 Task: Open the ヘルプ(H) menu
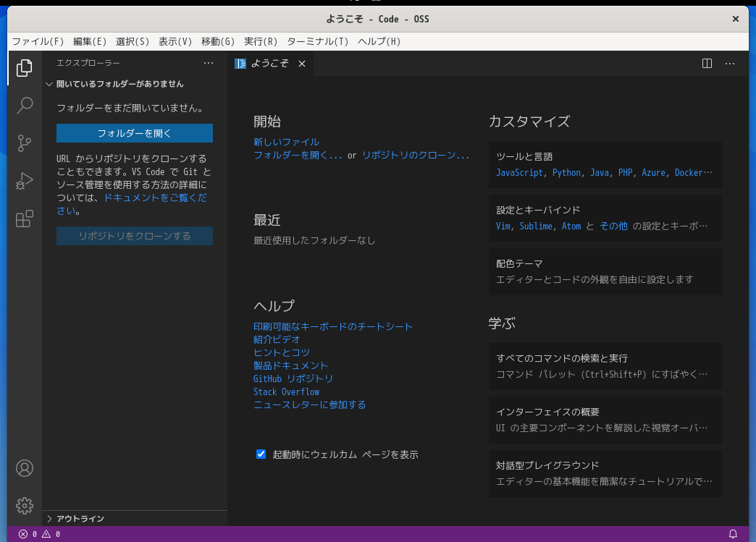[379, 41]
